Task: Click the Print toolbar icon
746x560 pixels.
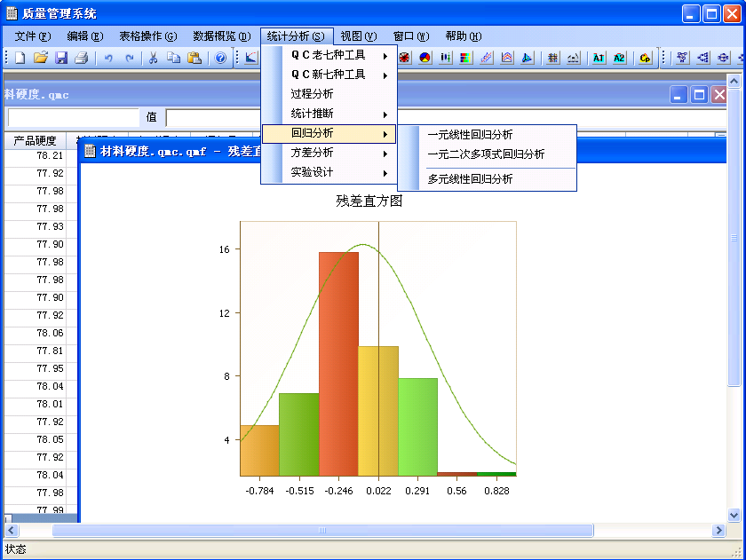Action: (82, 58)
